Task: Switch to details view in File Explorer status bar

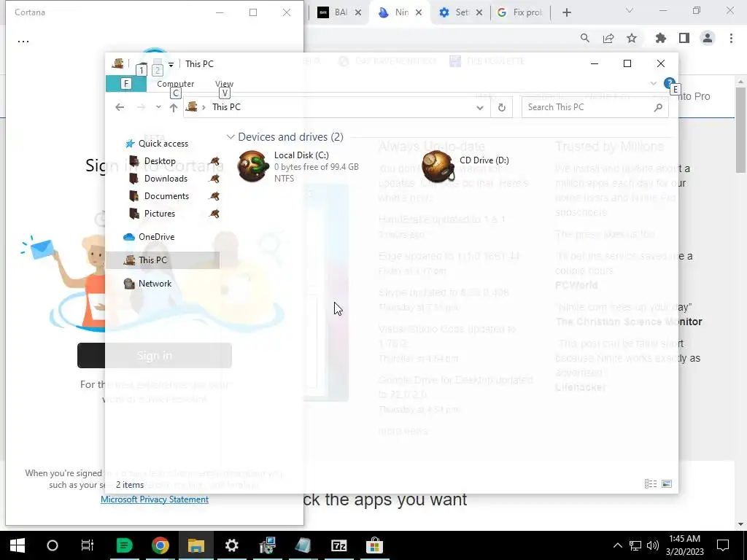Action: pos(650,484)
